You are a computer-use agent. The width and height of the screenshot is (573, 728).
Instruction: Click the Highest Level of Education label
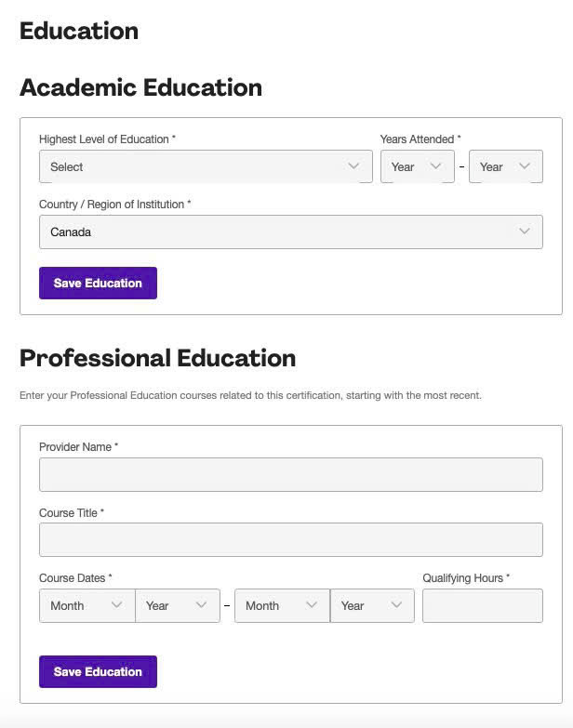[107, 139]
